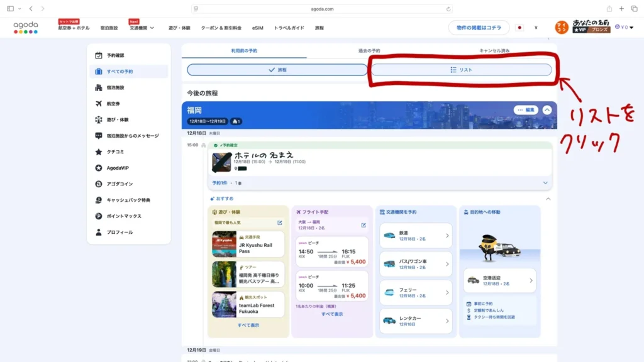Expand the 予約1件・1泊 booking details
Screen dimensions: 644x362
point(546,183)
